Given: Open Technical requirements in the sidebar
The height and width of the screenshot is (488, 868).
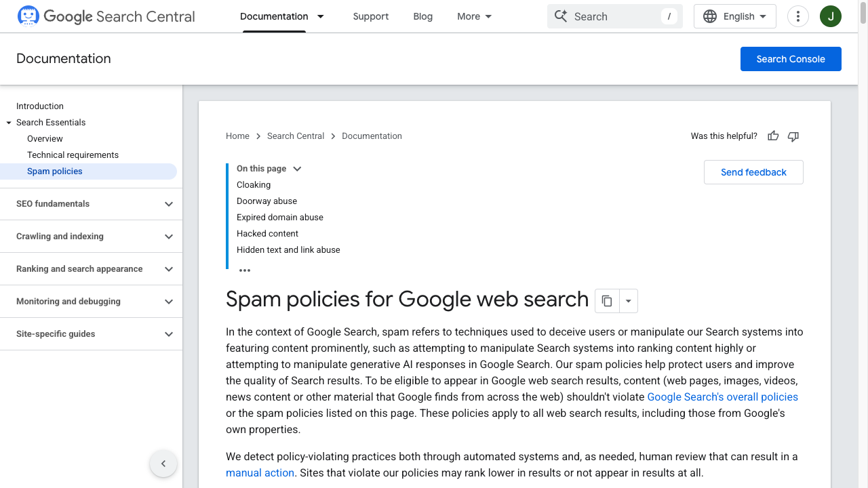Looking at the screenshot, I should click(73, 155).
